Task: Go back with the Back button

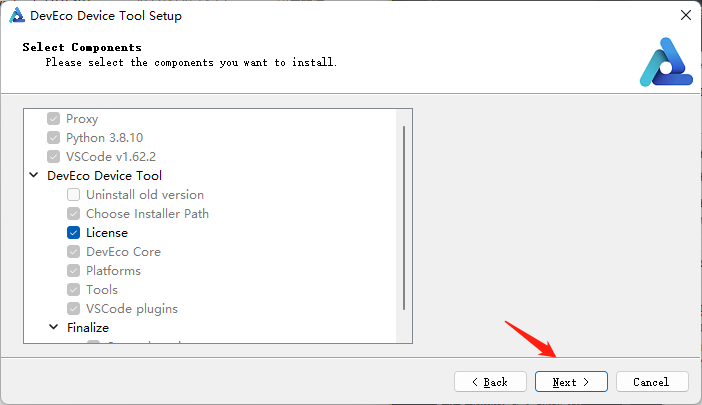Action: pos(490,382)
